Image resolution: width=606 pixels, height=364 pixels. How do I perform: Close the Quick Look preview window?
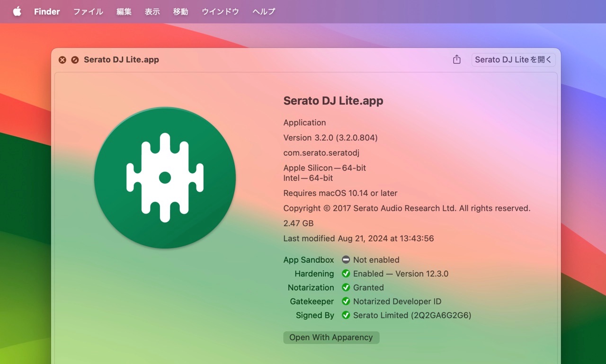[62, 60]
